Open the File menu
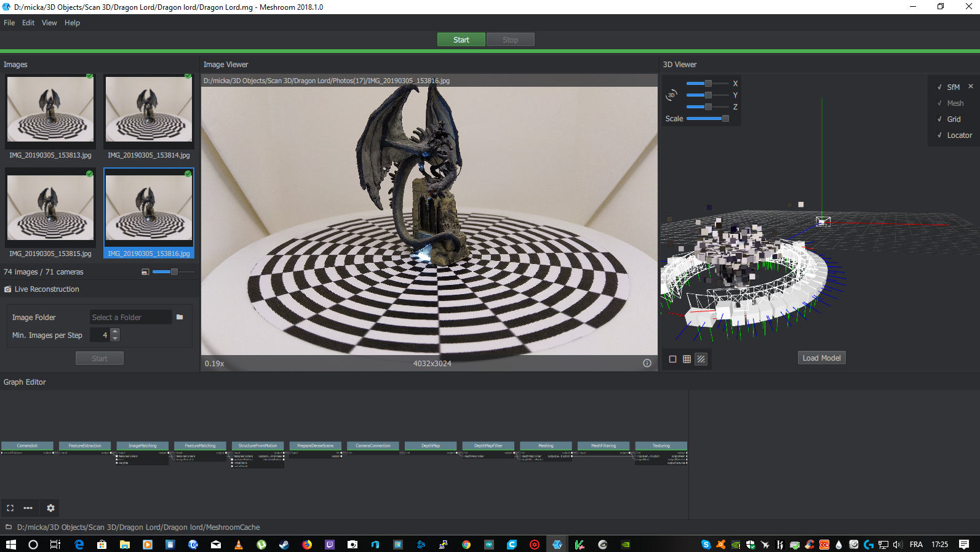Viewport: 980px width, 552px height. [x=9, y=23]
